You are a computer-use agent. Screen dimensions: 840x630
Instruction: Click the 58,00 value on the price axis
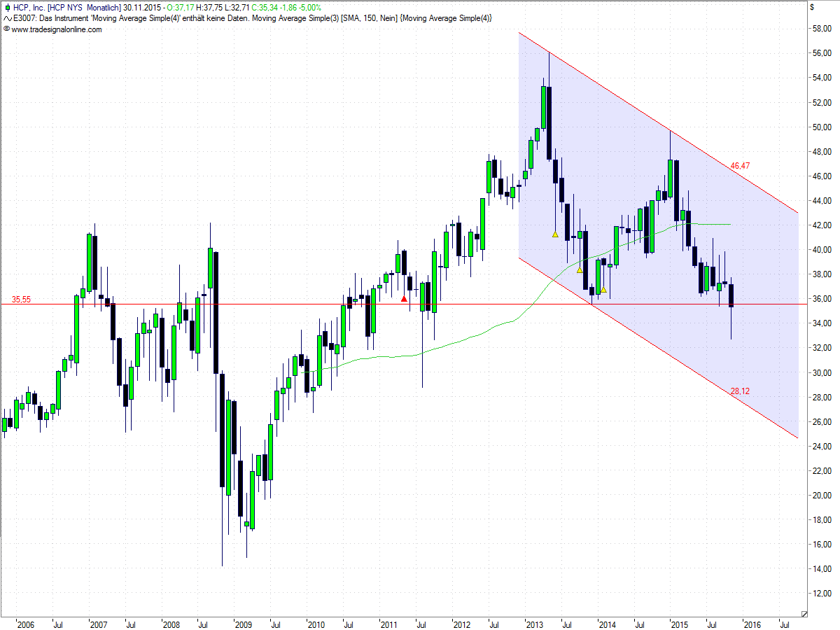820,29
